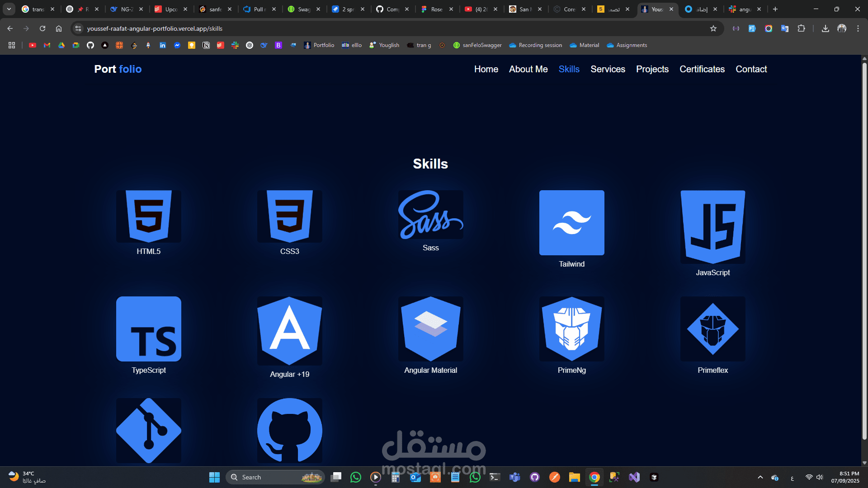Select the JavaScript JS shield icon
Viewport: 868px width, 488px height.
[713, 227]
